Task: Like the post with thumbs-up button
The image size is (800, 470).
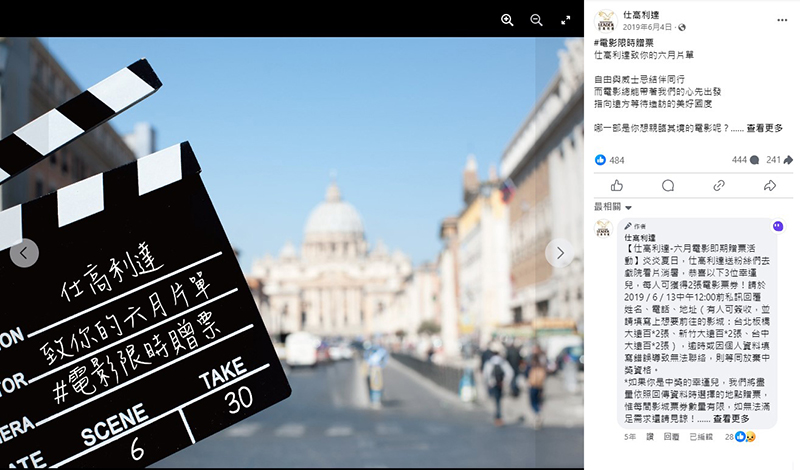Action: (x=617, y=186)
